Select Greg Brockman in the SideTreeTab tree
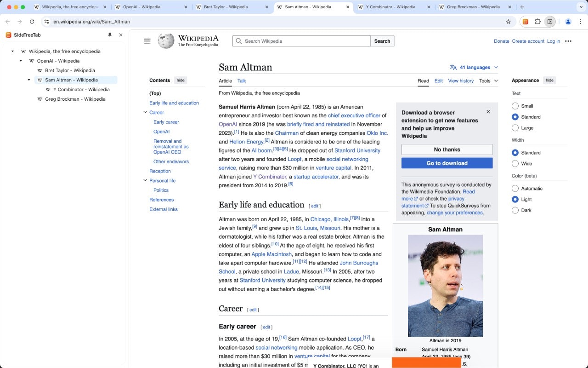This screenshot has height=368, width=588. point(75,99)
